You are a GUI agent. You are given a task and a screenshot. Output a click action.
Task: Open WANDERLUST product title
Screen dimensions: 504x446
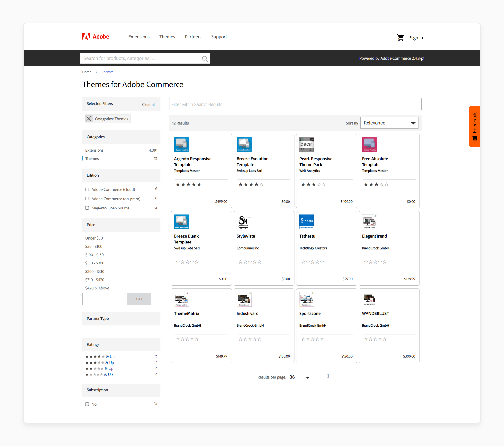pos(375,313)
